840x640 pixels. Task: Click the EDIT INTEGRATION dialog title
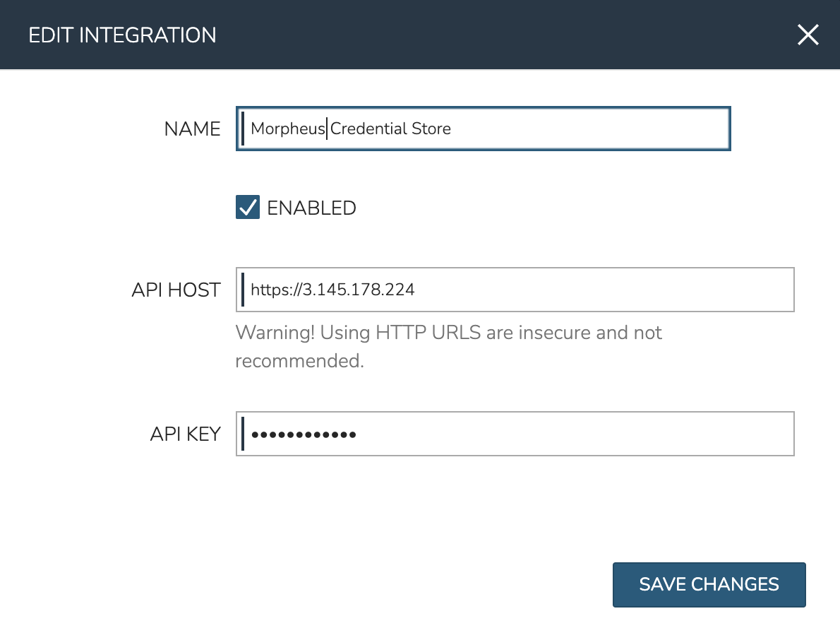(x=122, y=35)
